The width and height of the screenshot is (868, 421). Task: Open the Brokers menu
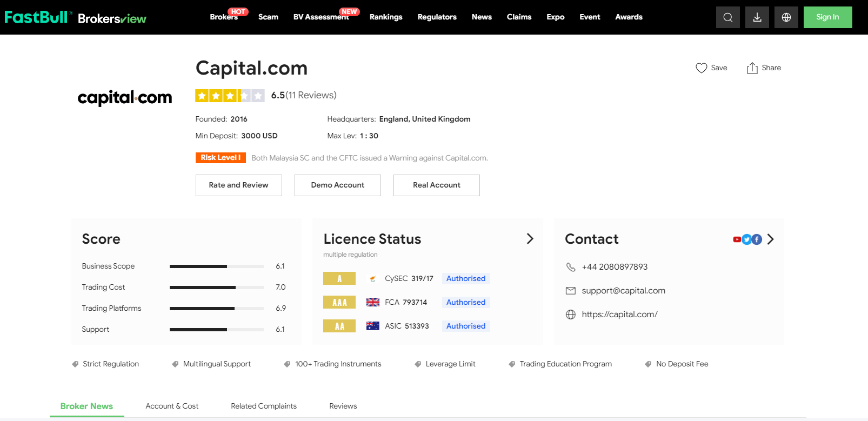(x=224, y=17)
